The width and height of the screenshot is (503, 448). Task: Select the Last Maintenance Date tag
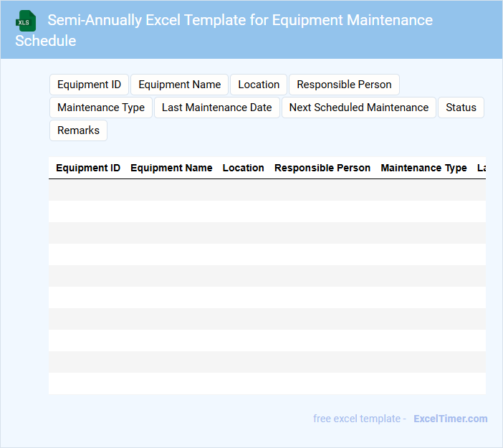point(216,108)
